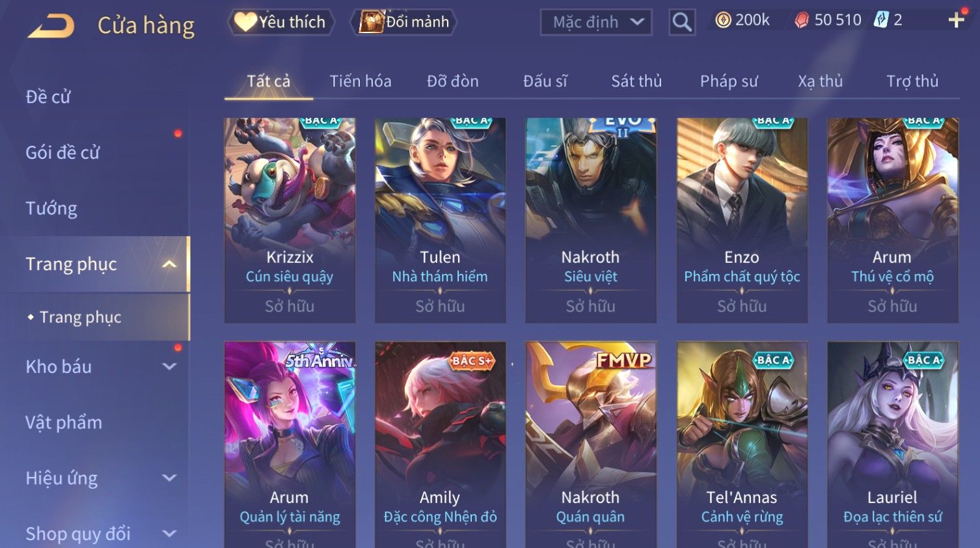Expand Shop quy đổi section
The width and height of the screenshot is (980, 548).
169,534
